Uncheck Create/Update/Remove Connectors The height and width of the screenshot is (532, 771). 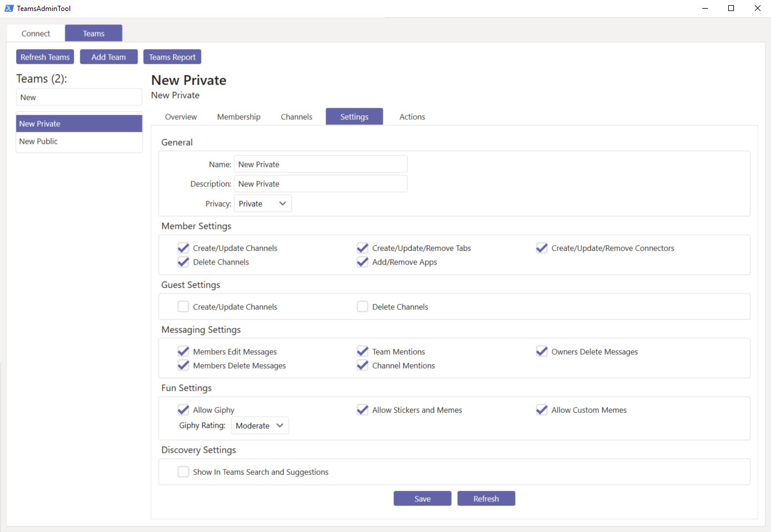[x=542, y=248]
